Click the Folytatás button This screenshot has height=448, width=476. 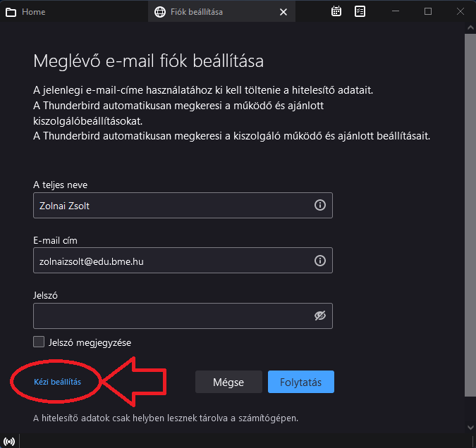click(x=301, y=382)
